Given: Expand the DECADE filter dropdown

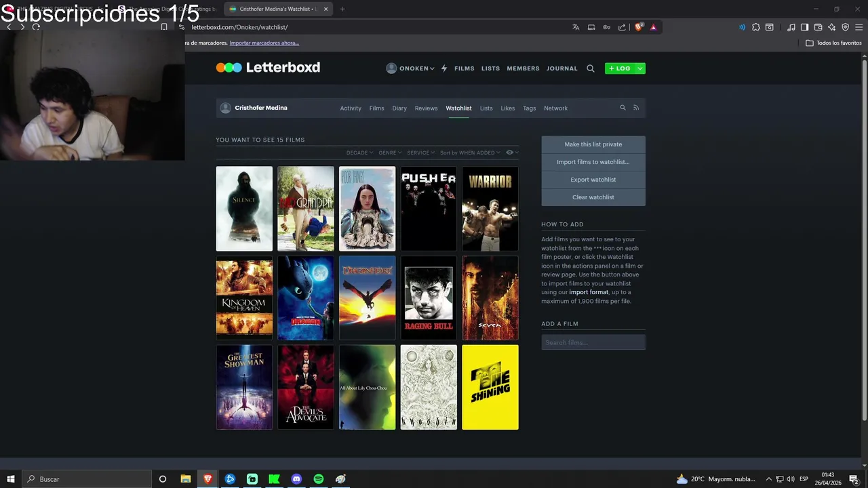Looking at the screenshot, I should click(x=359, y=152).
